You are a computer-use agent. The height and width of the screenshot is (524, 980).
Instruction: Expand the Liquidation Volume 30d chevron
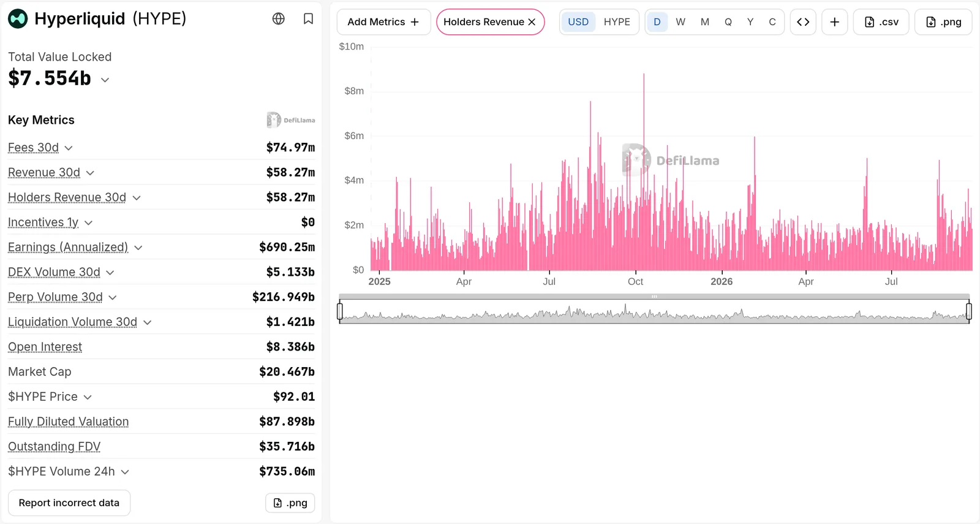tap(147, 322)
